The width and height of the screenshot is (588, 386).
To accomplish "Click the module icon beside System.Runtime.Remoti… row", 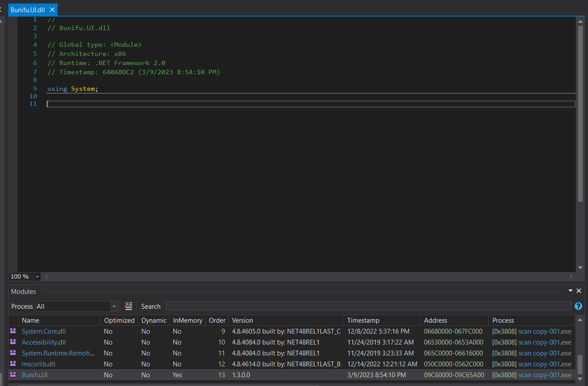I will (13, 353).
